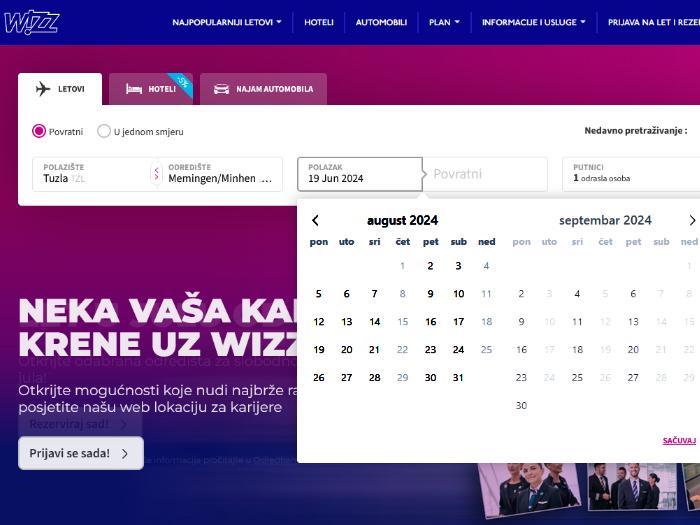Open the Automobili link in the top navigation
700x525 pixels.
click(x=381, y=22)
